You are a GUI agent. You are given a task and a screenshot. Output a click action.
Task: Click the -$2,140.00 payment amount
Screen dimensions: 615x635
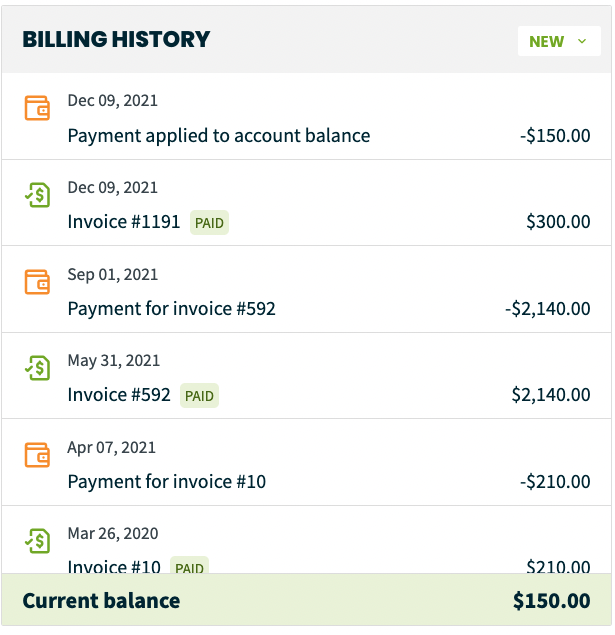[x=547, y=309]
